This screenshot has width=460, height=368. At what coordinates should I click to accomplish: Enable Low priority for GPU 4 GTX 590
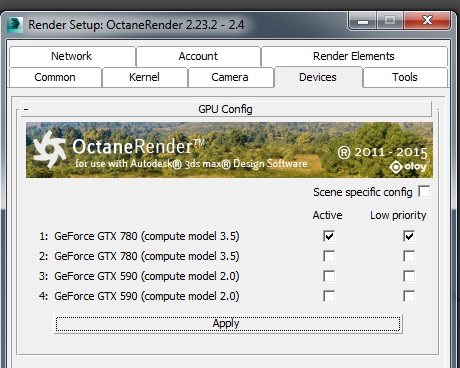coord(409,296)
